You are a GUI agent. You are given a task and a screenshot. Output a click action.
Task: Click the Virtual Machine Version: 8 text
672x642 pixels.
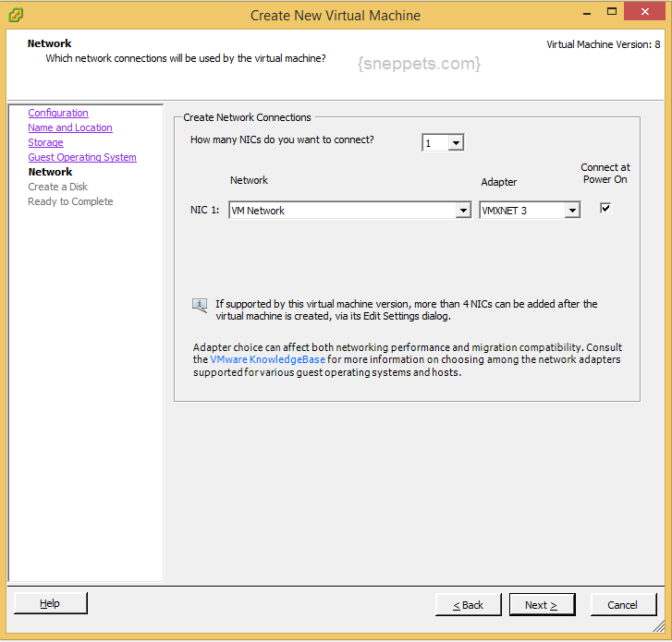[604, 44]
